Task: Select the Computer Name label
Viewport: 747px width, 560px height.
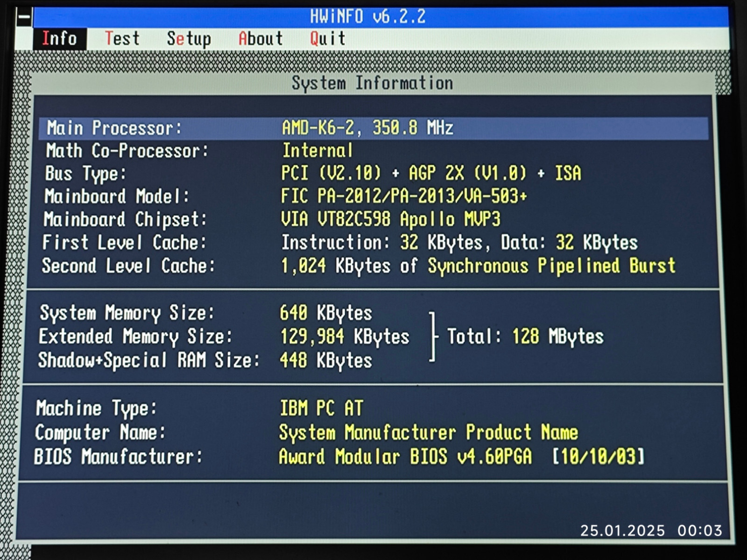Action: point(100,433)
